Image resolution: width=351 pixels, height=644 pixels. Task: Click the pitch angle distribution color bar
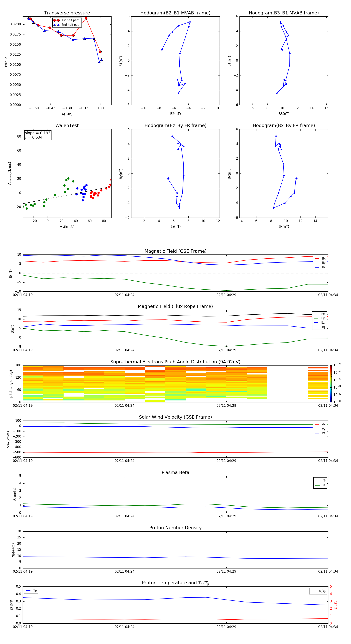331,384
